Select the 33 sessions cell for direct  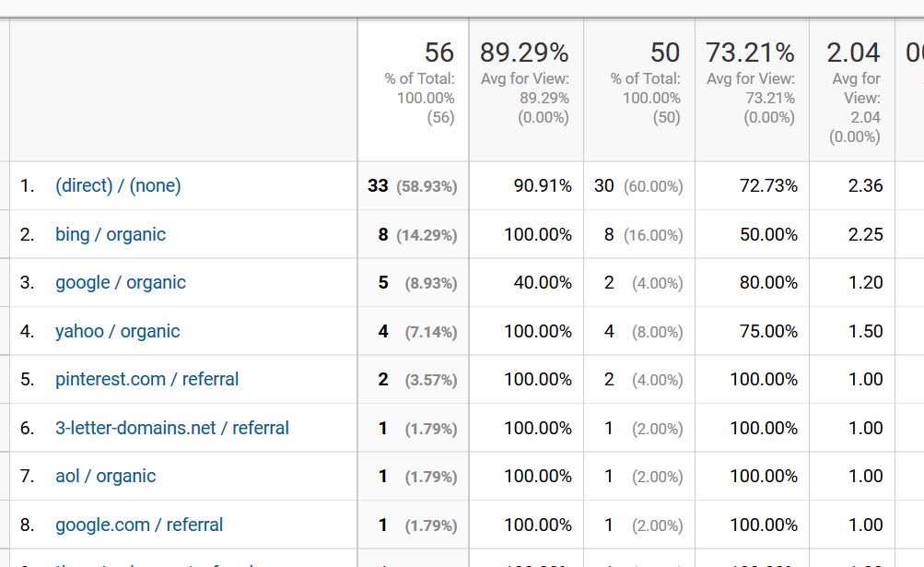413,186
